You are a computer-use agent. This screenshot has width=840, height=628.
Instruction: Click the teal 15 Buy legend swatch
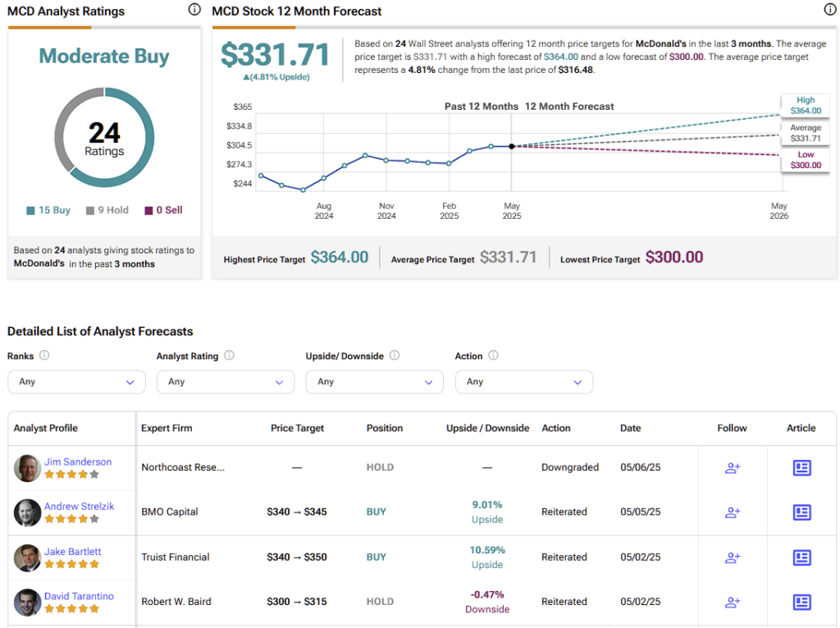click(30, 211)
